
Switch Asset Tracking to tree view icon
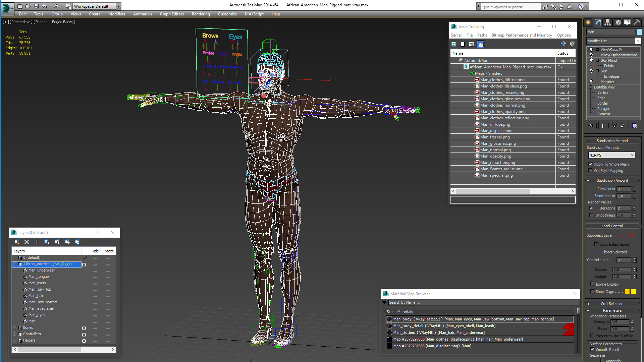tap(471, 44)
